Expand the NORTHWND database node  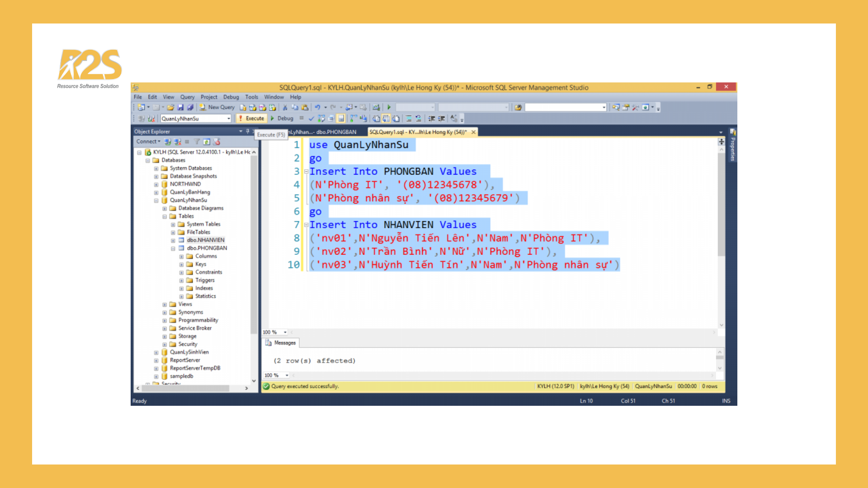click(x=156, y=184)
